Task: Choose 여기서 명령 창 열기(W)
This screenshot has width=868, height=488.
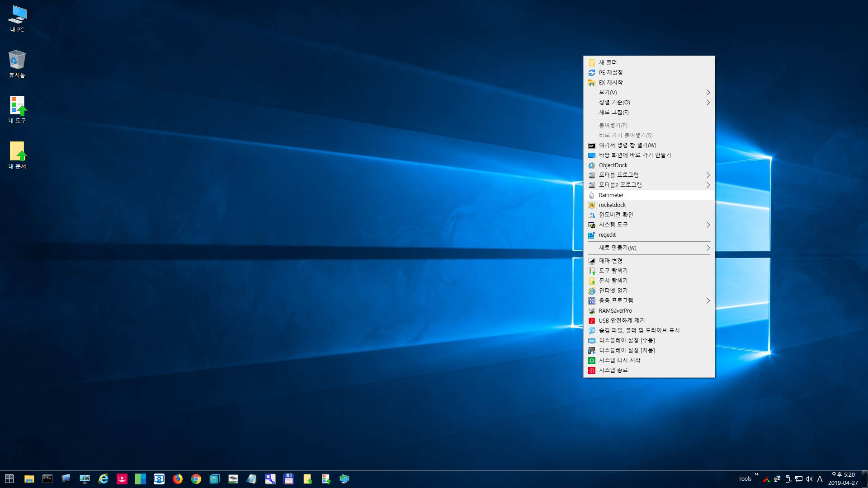Action: 649,145
